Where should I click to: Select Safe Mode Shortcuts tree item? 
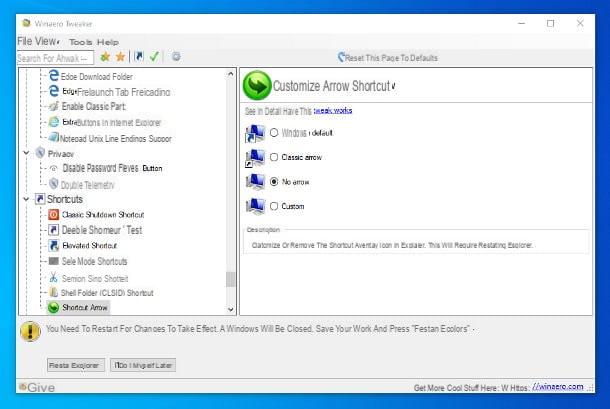94,261
